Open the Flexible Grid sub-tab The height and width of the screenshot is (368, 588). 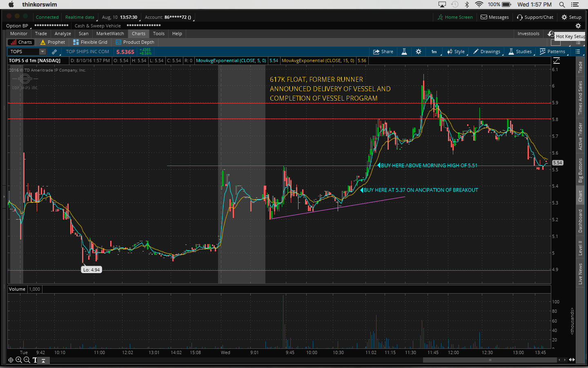coord(90,42)
